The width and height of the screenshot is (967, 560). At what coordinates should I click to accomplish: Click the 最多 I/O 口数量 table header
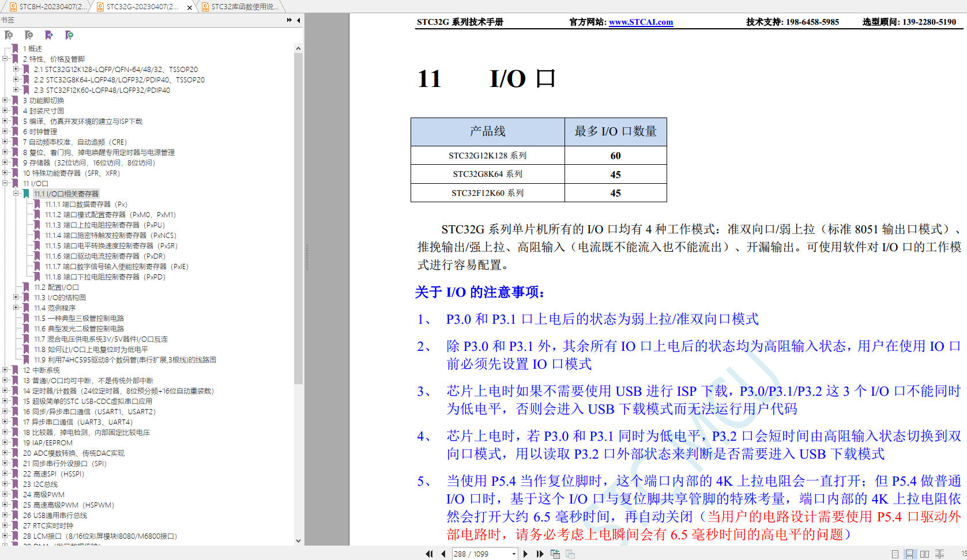click(616, 131)
